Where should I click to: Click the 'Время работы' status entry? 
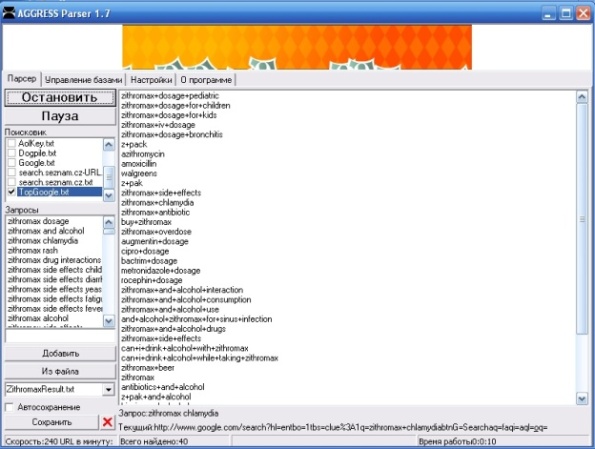click(503, 441)
